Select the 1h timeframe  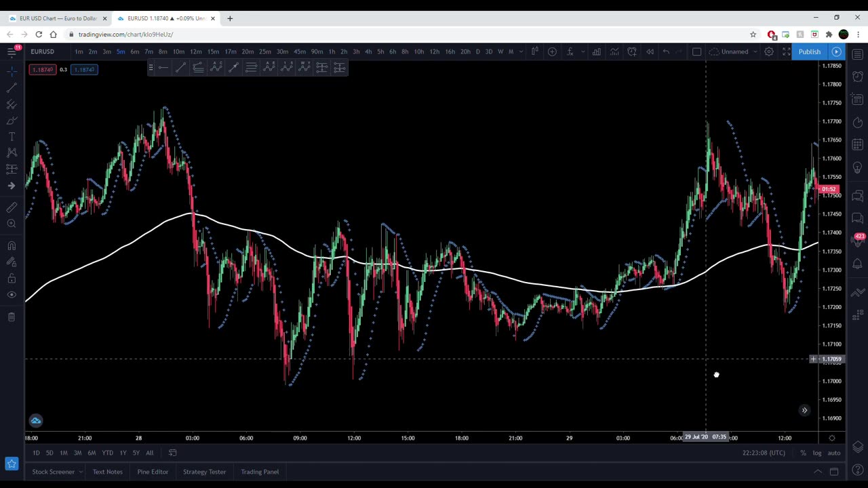(x=332, y=52)
